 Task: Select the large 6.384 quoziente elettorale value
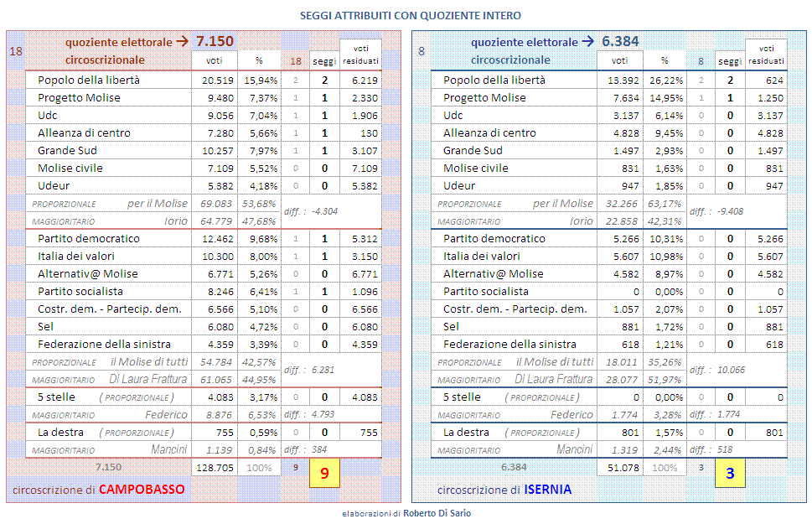coord(620,41)
